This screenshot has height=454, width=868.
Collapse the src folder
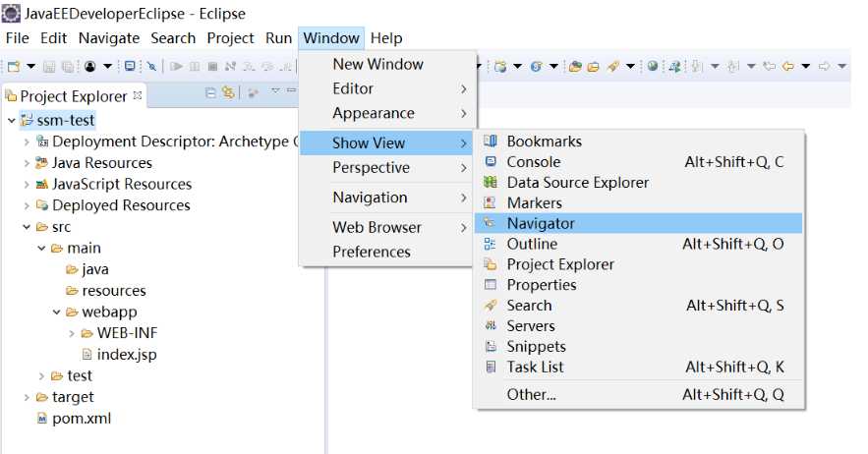click(27, 227)
